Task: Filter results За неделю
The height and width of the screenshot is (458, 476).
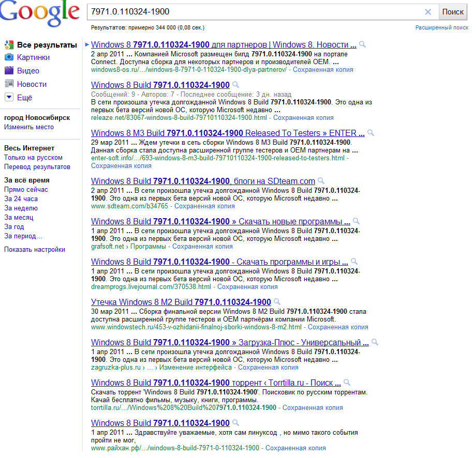Action: pos(21,208)
